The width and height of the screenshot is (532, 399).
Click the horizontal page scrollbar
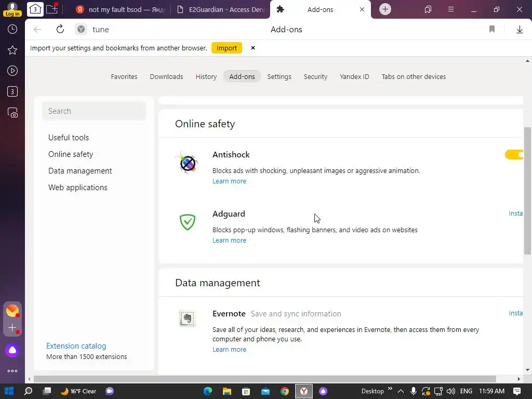[x=264, y=379]
